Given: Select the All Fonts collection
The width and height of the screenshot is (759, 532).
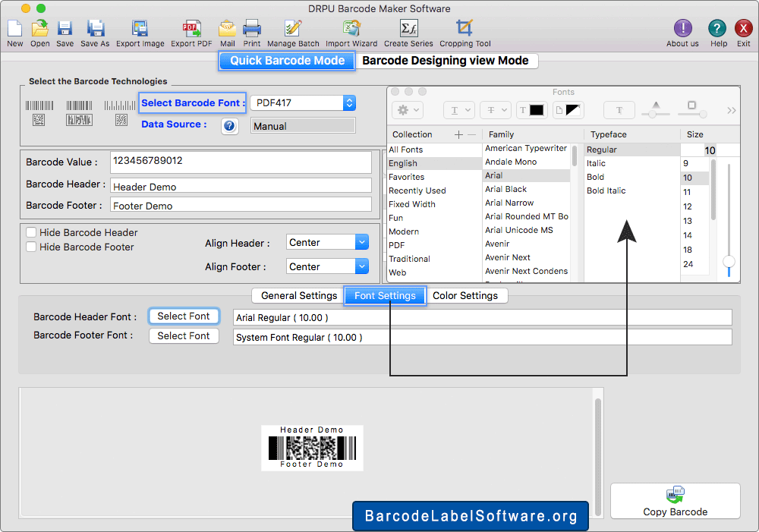Looking at the screenshot, I should (435, 150).
